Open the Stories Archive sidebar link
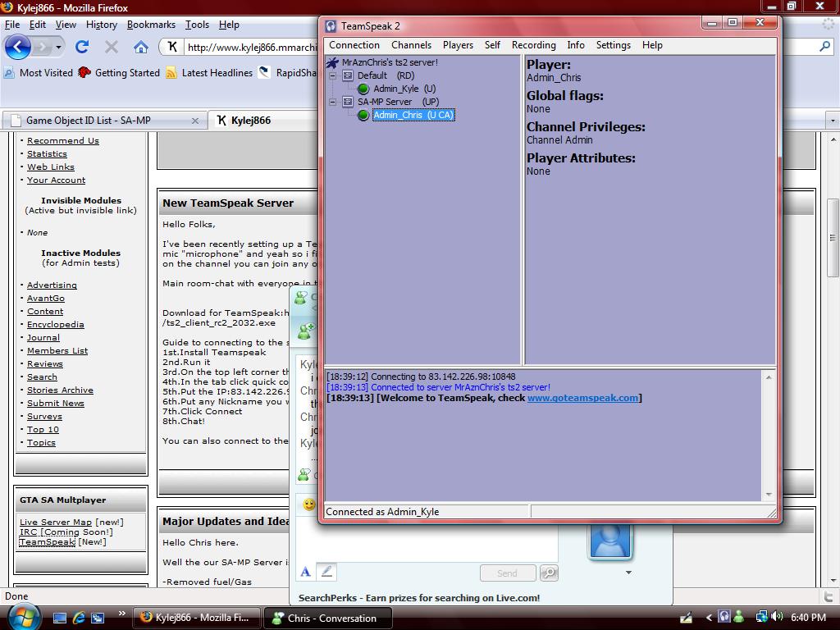Screen dimensions: 840x630 tap(60, 390)
